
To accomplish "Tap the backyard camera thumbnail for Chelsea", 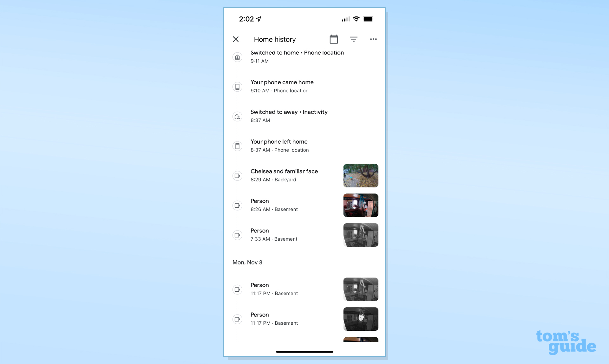I will coord(361,175).
